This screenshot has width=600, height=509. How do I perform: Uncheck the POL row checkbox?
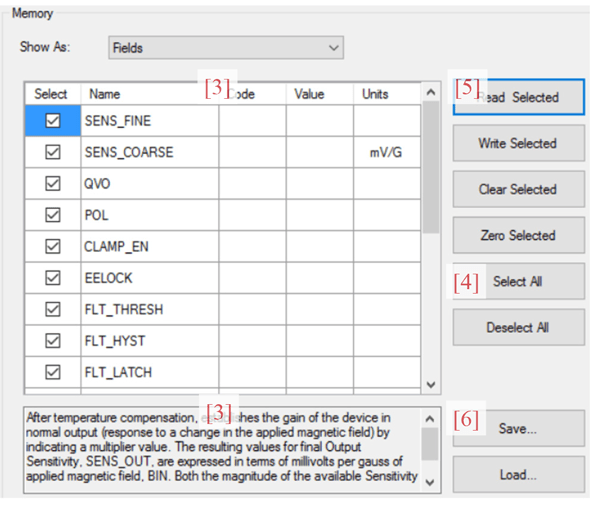[53, 215]
